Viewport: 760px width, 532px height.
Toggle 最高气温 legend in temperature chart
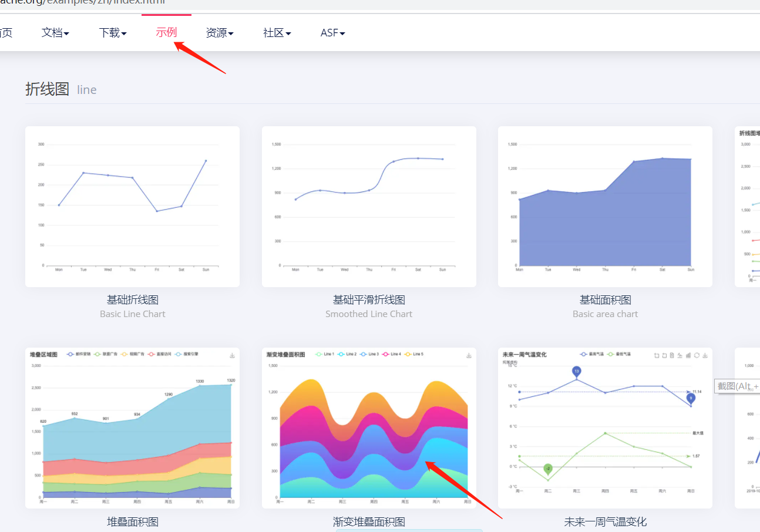pos(592,354)
